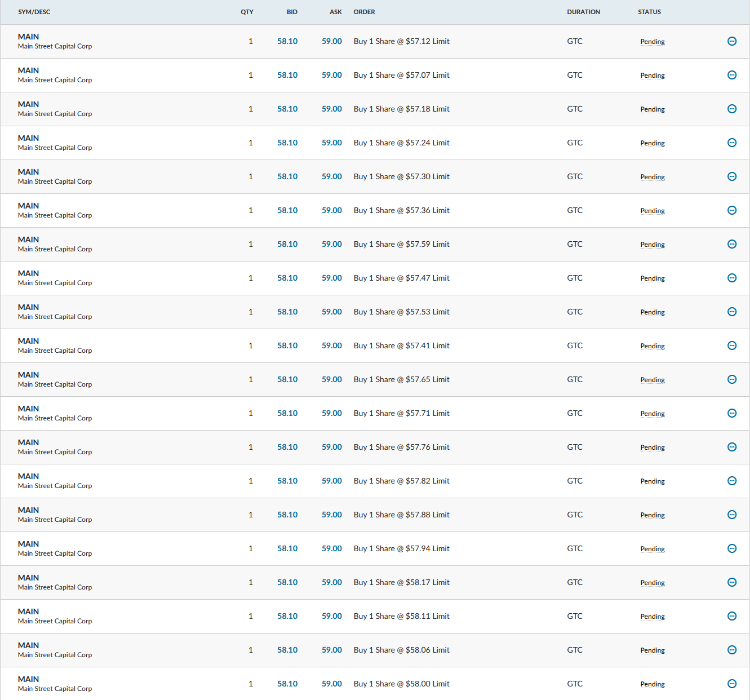
Task: Click Pending status of $57.12 order
Action: (x=653, y=42)
